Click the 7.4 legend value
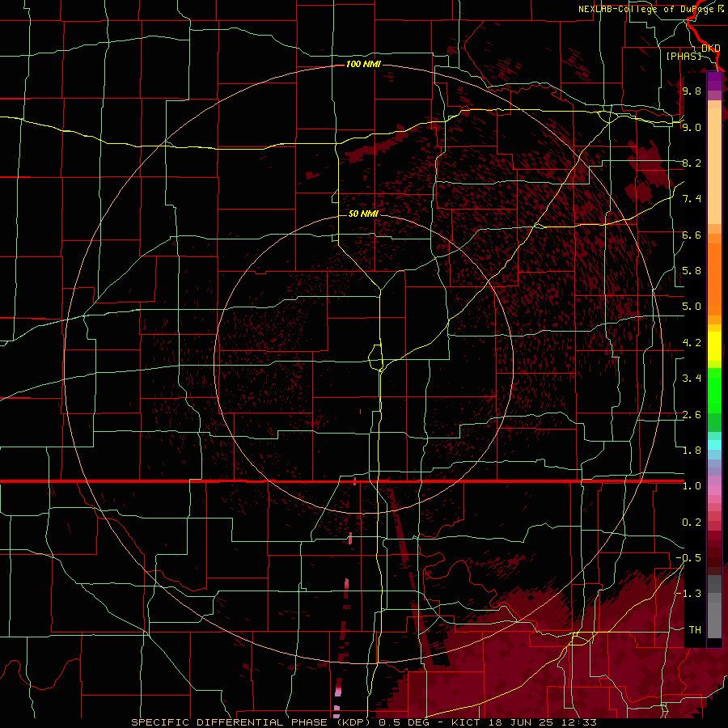This screenshot has width=728, height=728. click(692, 199)
